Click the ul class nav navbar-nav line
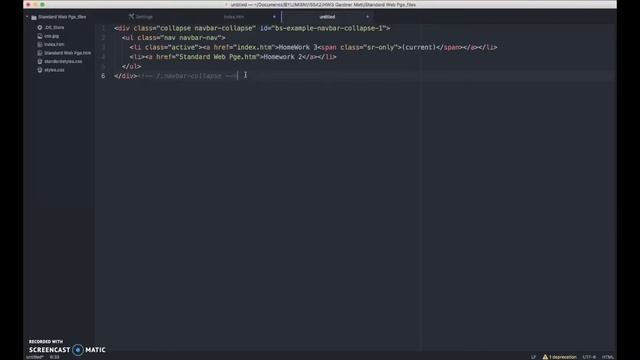Viewport: 640px width, 360px height. [x=173, y=38]
